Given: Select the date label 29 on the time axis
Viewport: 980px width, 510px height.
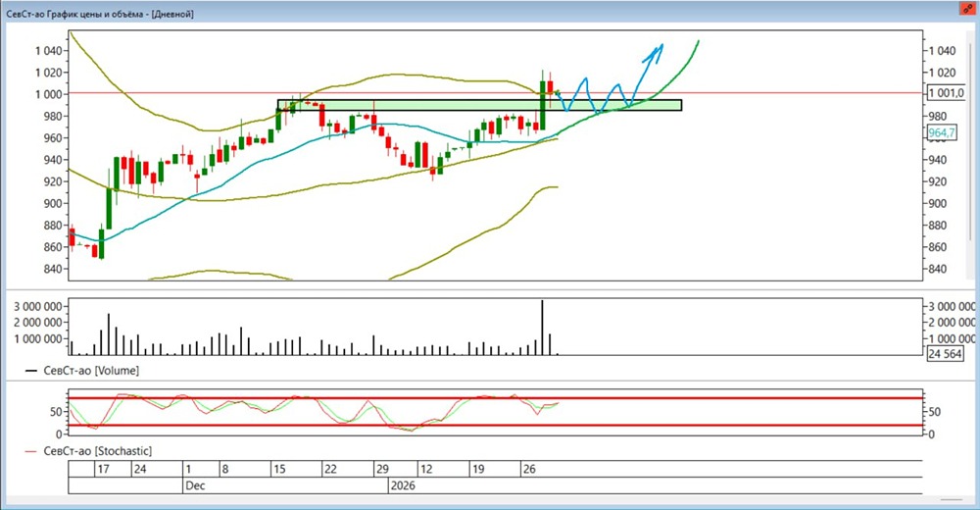Looking at the screenshot, I should (382, 469).
